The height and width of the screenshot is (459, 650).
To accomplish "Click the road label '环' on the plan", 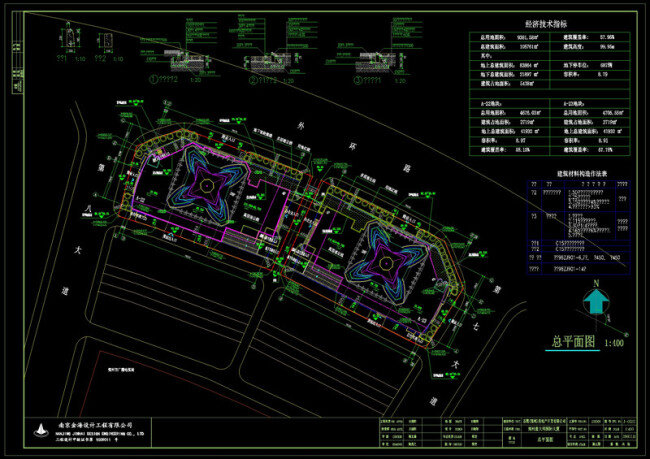I will point(352,147).
